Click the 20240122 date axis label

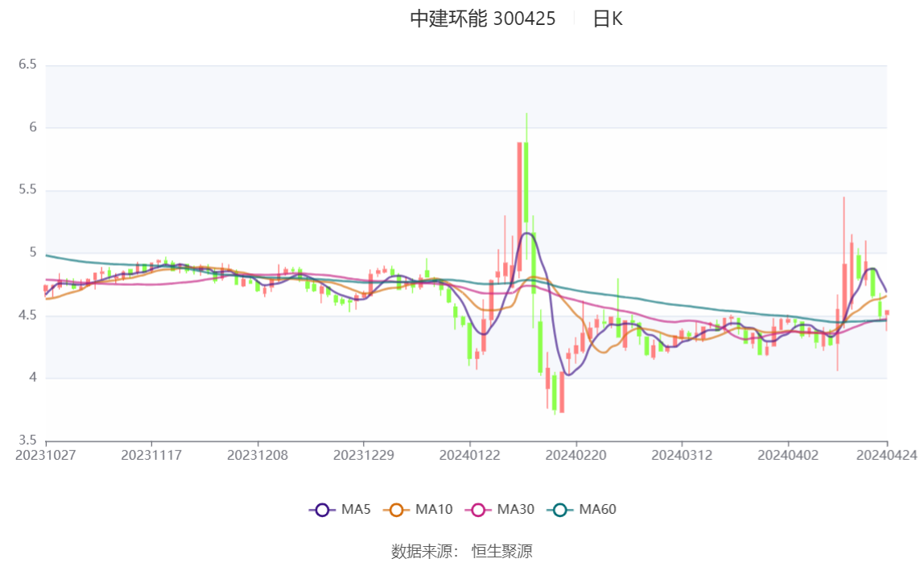[470, 456]
